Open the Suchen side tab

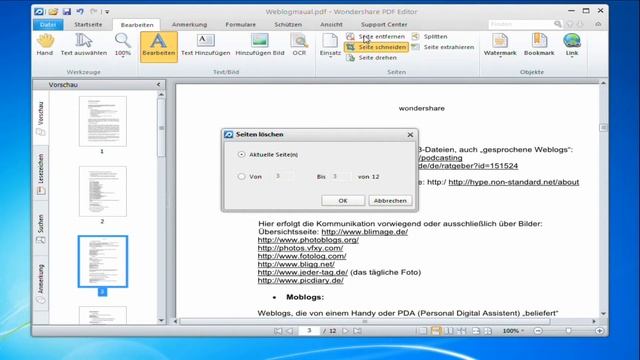[41, 229]
